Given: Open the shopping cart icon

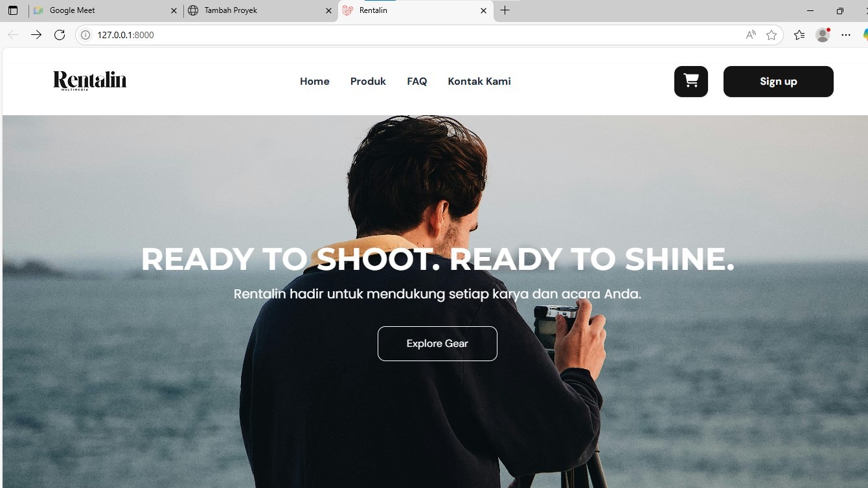Looking at the screenshot, I should coord(691,82).
